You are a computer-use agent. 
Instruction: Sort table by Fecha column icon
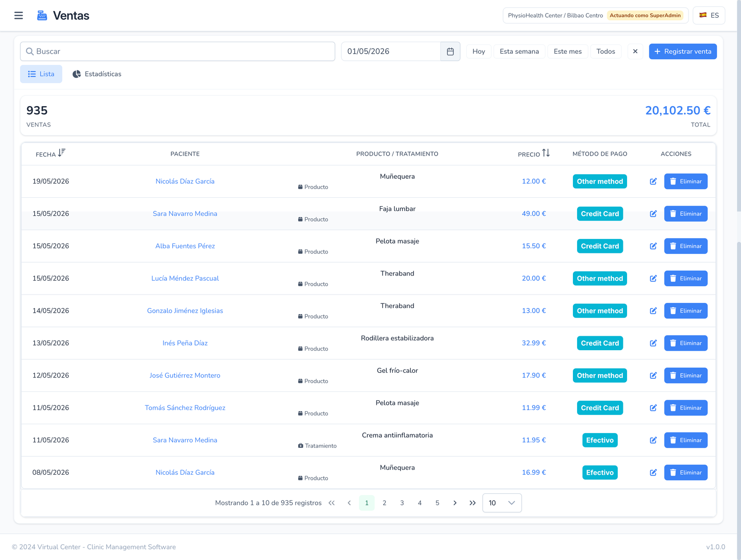(x=62, y=153)
